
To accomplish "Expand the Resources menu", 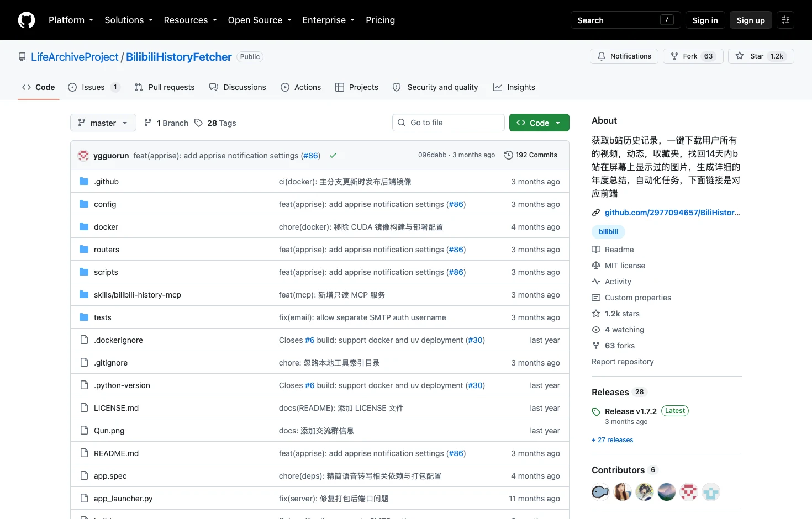I will (x=190, y=20).
